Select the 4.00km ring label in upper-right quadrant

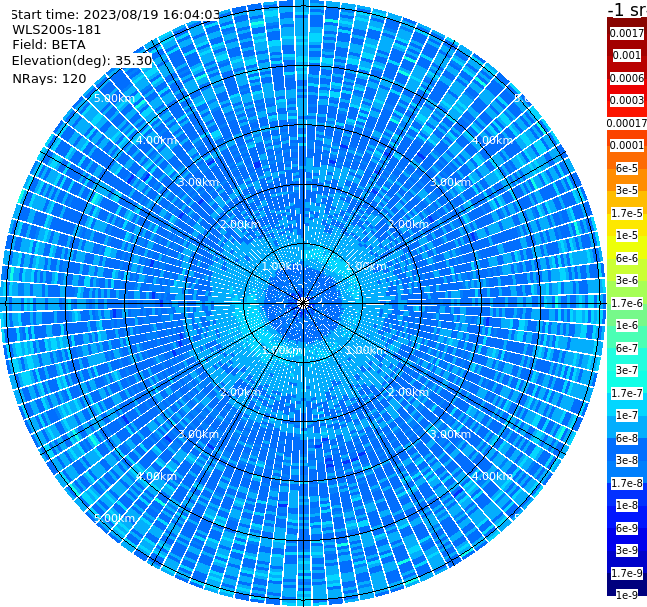(492, 140)
